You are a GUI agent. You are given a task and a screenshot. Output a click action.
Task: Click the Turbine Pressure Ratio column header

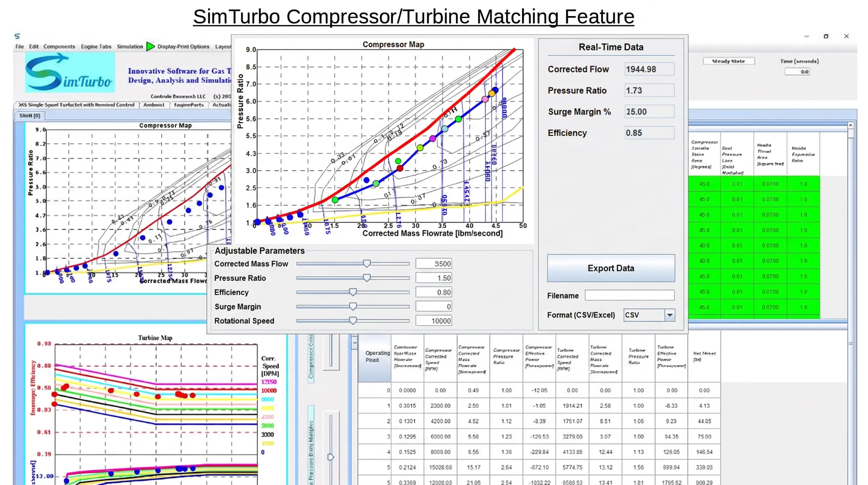point(638,357)
